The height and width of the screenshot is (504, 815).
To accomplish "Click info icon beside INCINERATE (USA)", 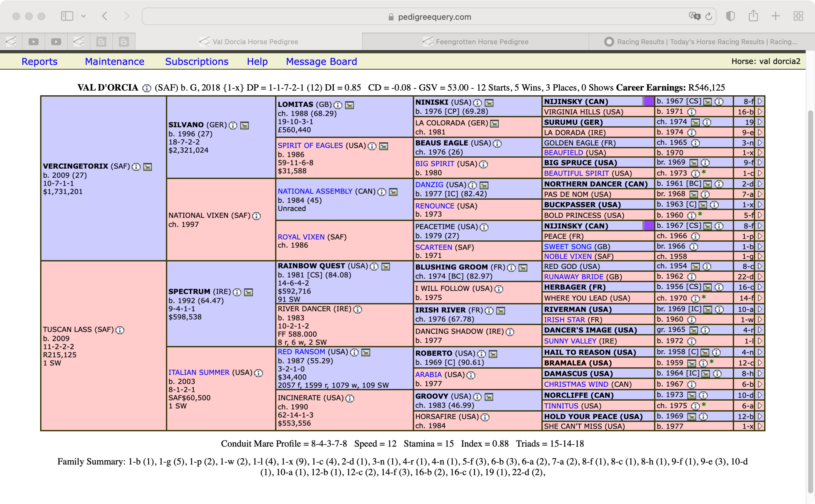I will [350, 398].
